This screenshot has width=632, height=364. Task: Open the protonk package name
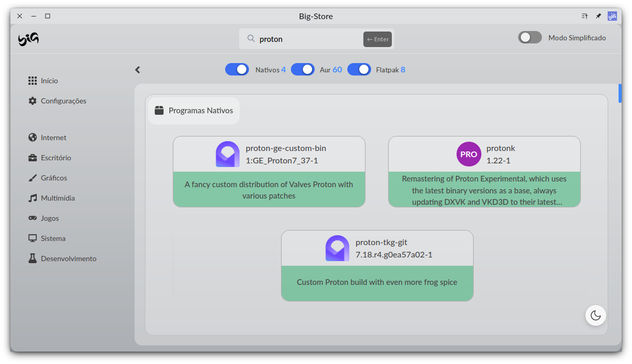[501, 148]
